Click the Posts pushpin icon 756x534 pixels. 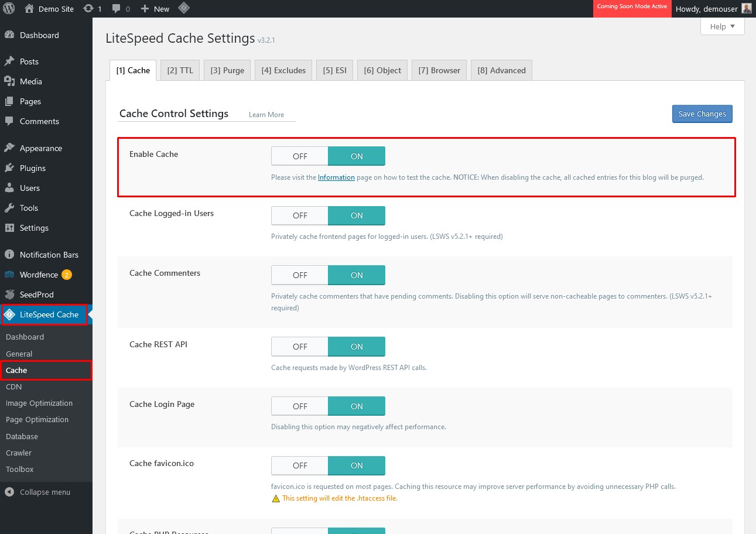(x=9, y=61)
